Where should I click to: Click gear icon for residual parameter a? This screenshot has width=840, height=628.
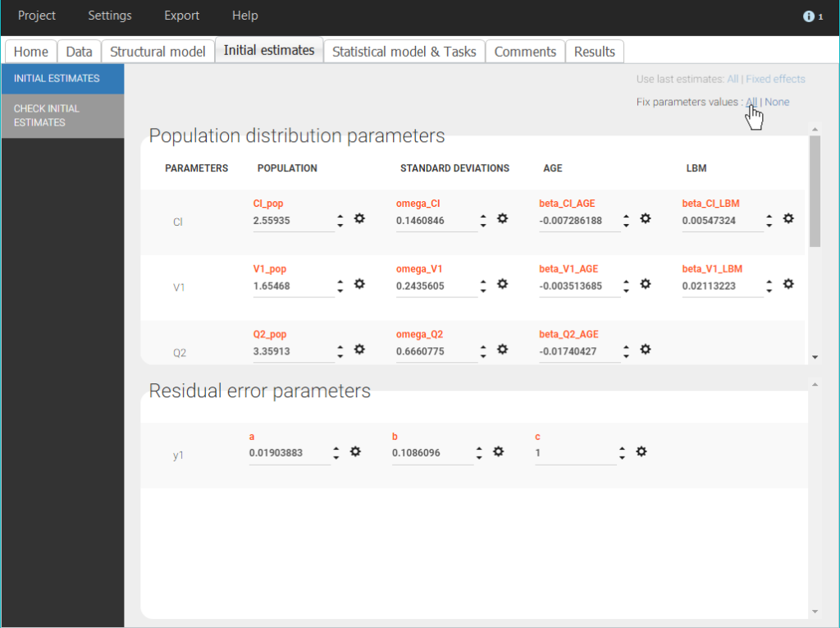[x=355, y=452]
